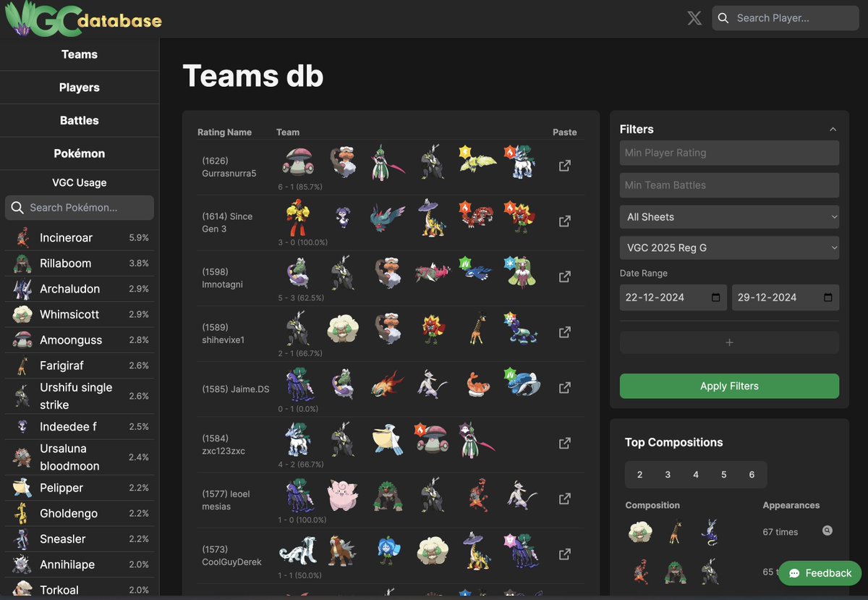Select composition size 3
The height and width of the screenshot is (600, 868).
coord(668,475)
